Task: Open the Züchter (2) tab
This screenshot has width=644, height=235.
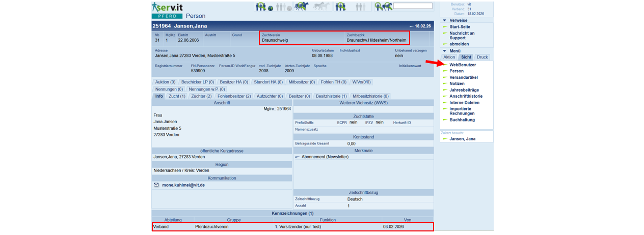Action: [201, 96]
